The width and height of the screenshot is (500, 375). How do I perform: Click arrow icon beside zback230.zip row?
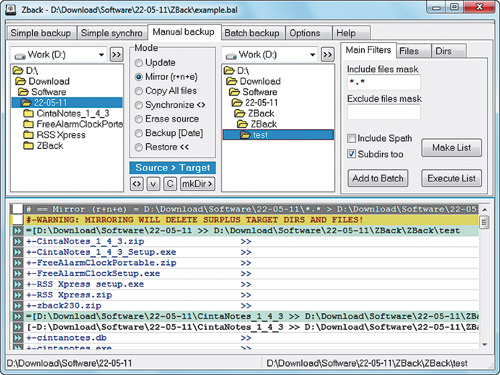click(x=17, y=306)
